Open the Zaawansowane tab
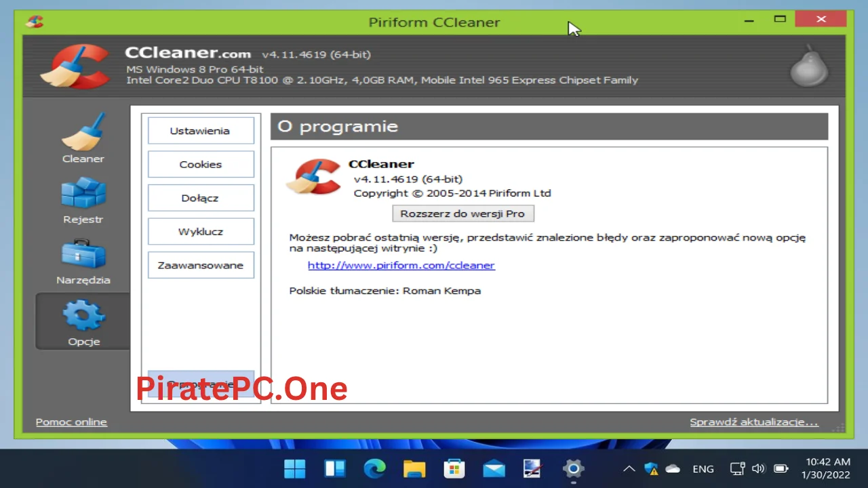The width and height of the screenshot is (868, 488). (201, 265)
